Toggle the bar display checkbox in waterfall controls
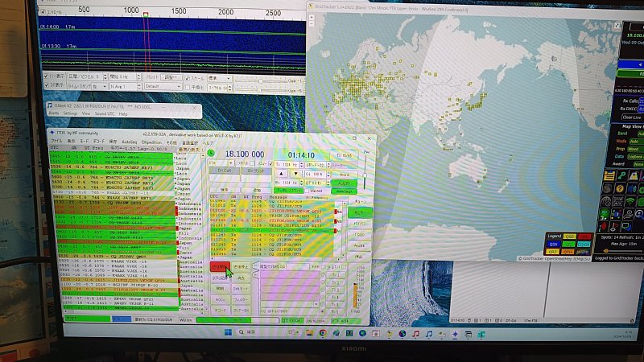The image size is (644, 362). [46, 76]
